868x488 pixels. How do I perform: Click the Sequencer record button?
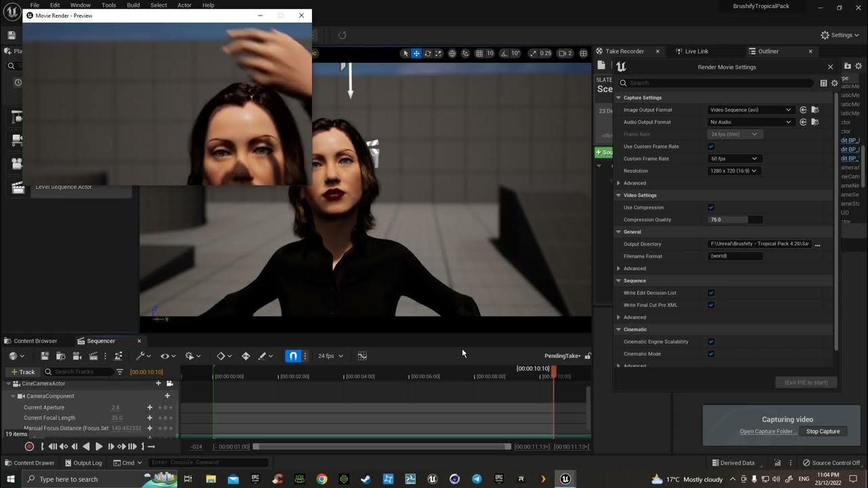[29, 447]
